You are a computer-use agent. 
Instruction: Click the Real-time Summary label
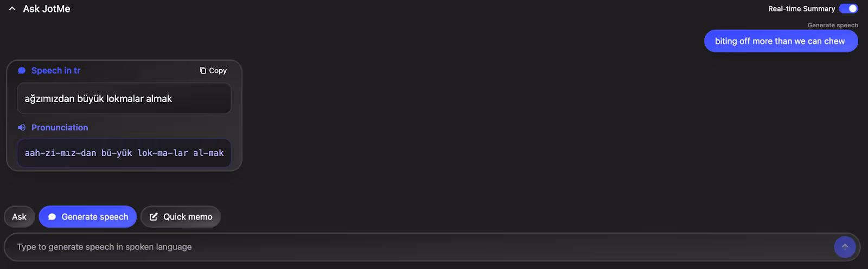pyautogui.click(x=801, y=9)
